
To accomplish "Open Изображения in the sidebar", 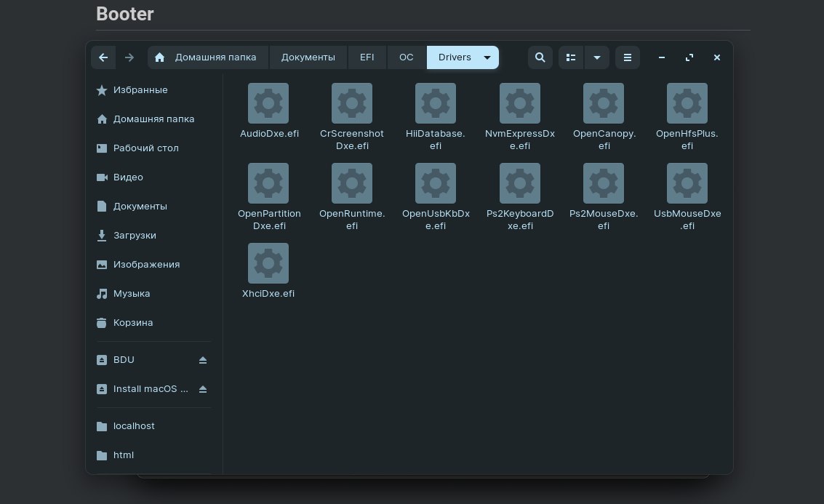I will click(x=154, y=264).
